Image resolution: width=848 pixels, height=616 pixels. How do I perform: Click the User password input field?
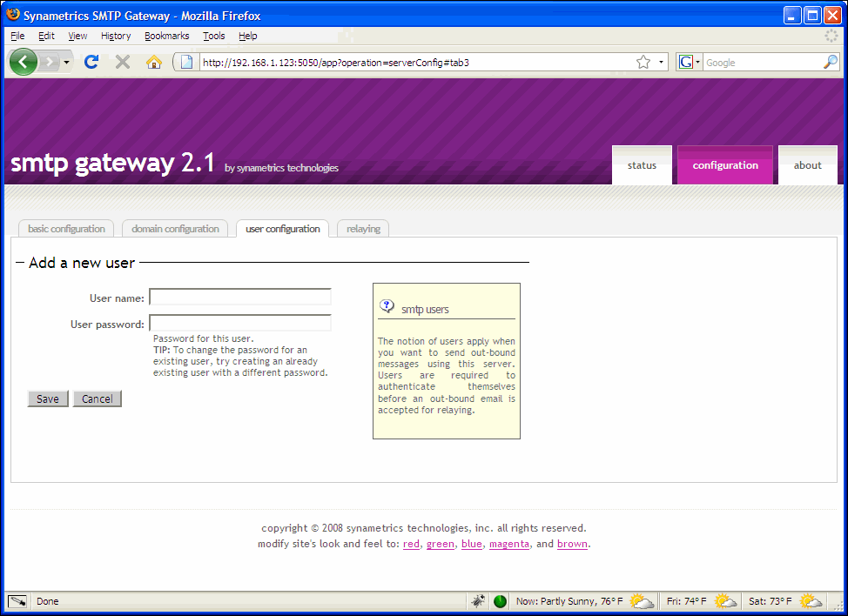tap(240, 323)
